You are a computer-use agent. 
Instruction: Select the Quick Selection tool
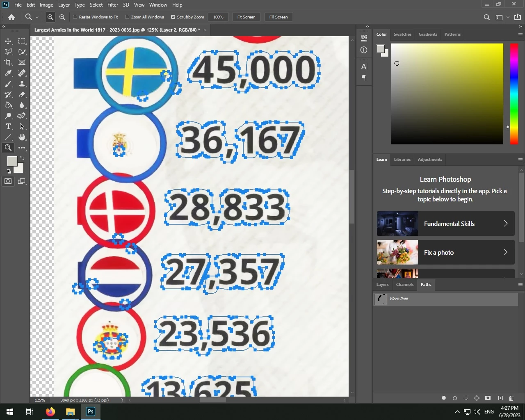click(x=22, y=52)
